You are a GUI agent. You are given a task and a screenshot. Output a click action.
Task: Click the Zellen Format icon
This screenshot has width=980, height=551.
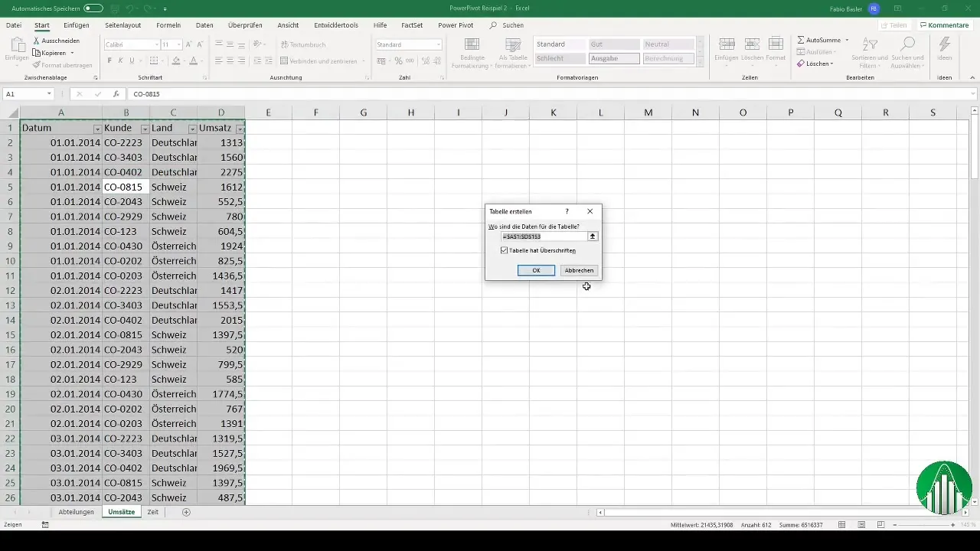click(x=776, y=44)
